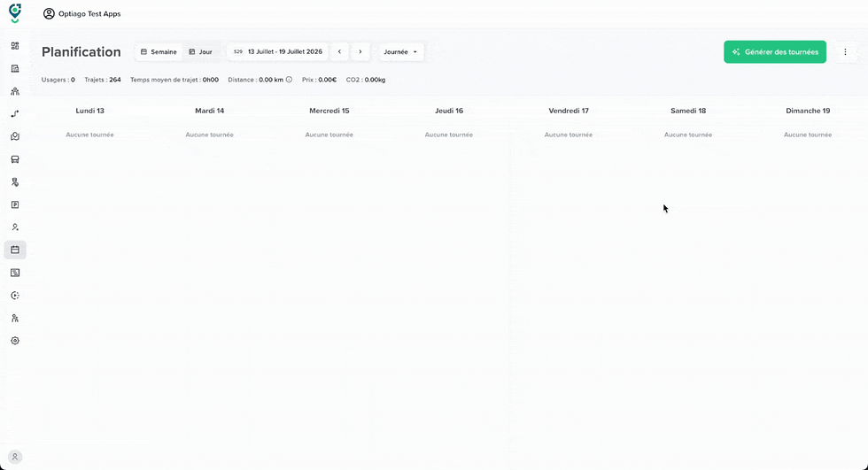Open the bus vehicles icon in sidebar
868x470 pixels.
[15, 159]
